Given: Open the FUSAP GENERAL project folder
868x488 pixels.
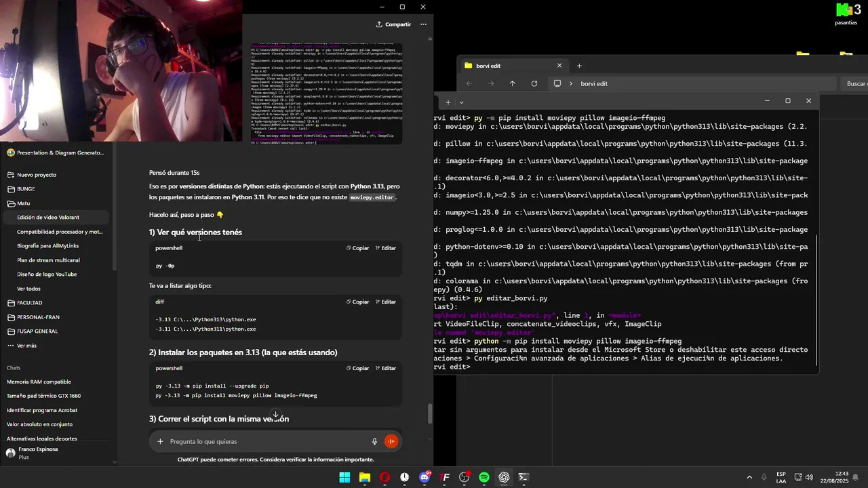Looking at the screenshot, I should click(x=56, y=331).
